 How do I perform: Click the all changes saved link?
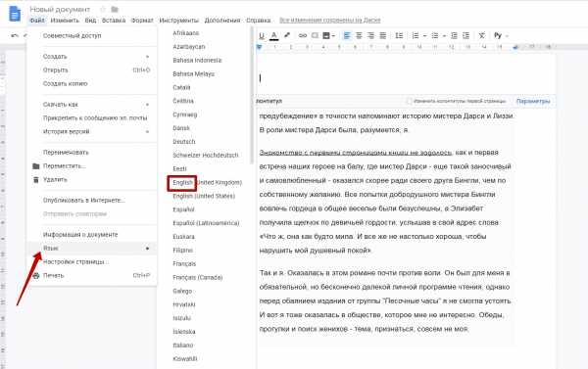coord(330,21)
